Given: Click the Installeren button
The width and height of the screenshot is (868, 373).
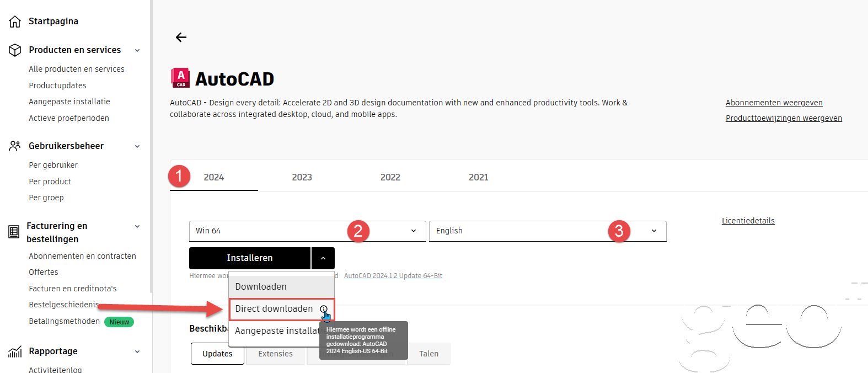Looking at the screenshot, I should 250,258.
